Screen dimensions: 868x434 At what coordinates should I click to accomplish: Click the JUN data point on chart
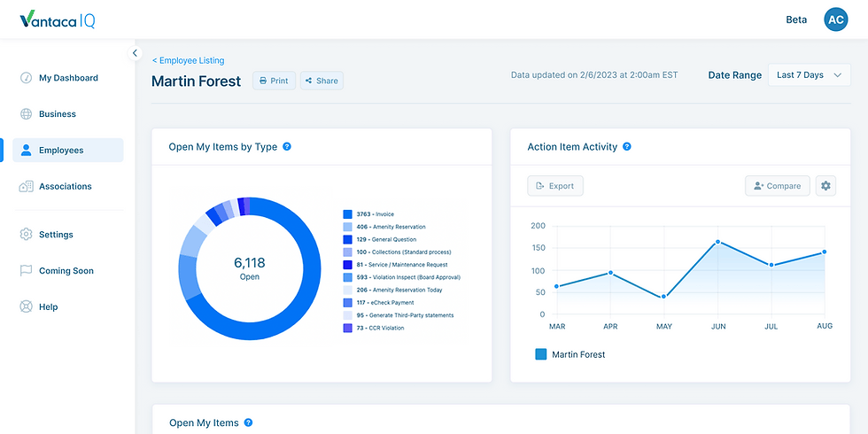coord(717,242)
